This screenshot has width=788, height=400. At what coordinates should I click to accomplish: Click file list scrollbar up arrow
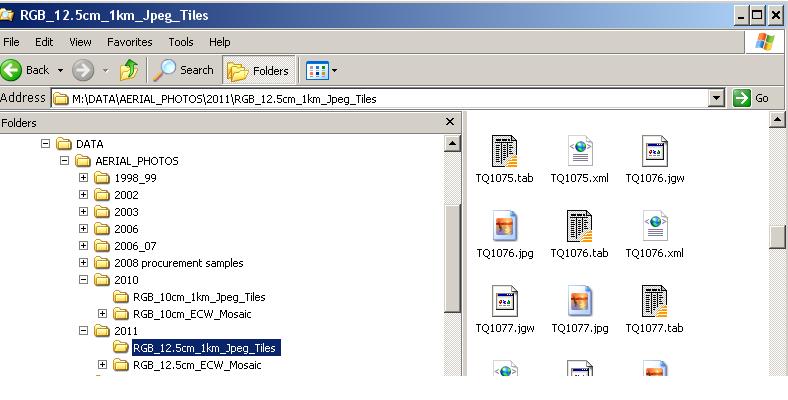click(777, 120)
